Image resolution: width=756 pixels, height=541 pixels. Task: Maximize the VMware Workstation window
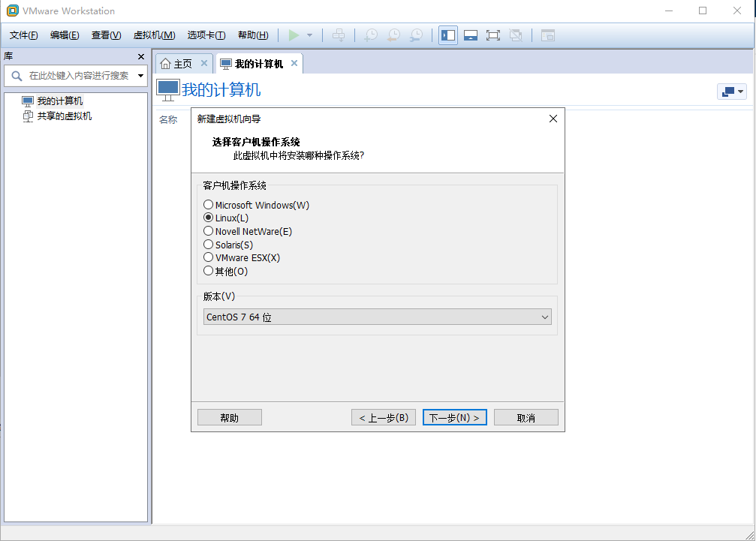point(703,11)
